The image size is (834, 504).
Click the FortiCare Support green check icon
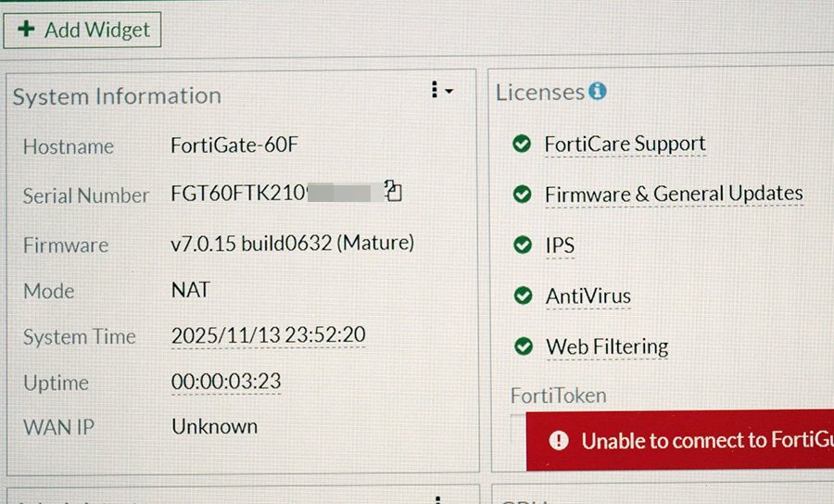(x=522, y=144)
